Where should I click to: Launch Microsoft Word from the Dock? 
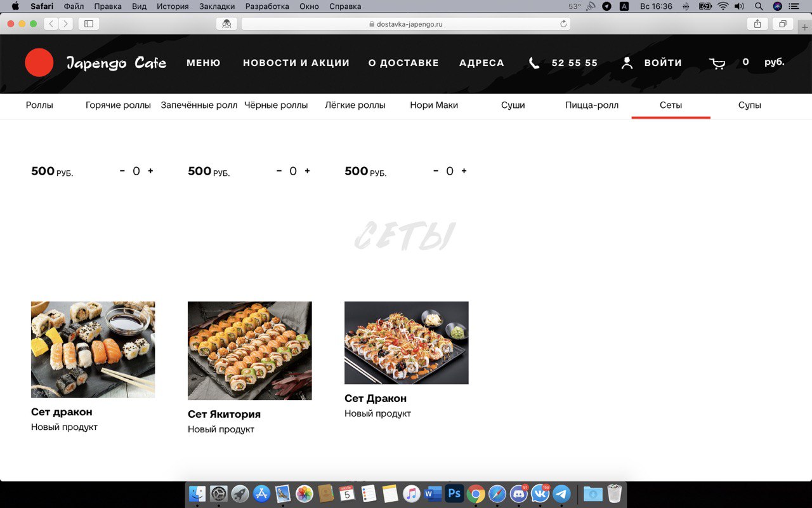[433, 493]
